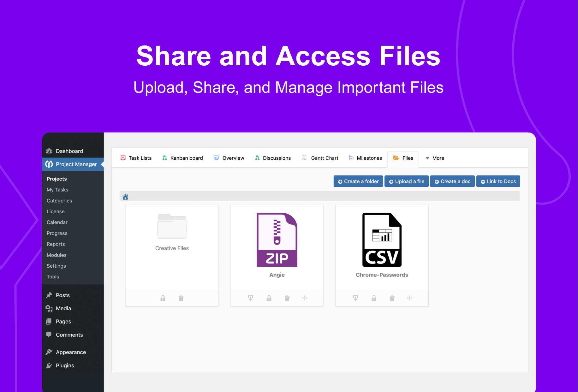Click the Kanban board icon

pyautogui.click(x=165, y=158)
